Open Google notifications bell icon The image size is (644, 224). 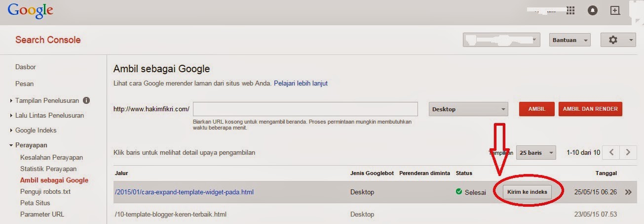593,10
